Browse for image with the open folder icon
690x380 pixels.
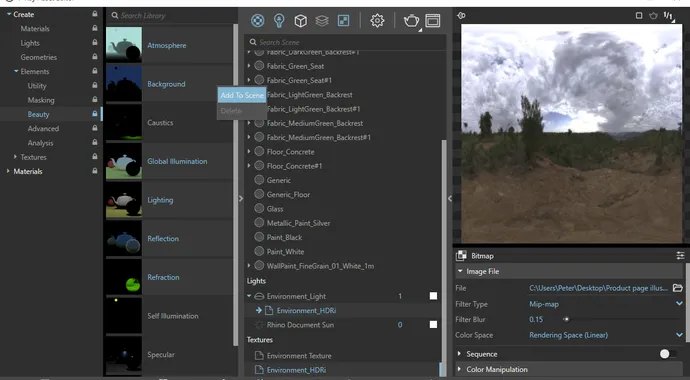click(x=678, y=288)
